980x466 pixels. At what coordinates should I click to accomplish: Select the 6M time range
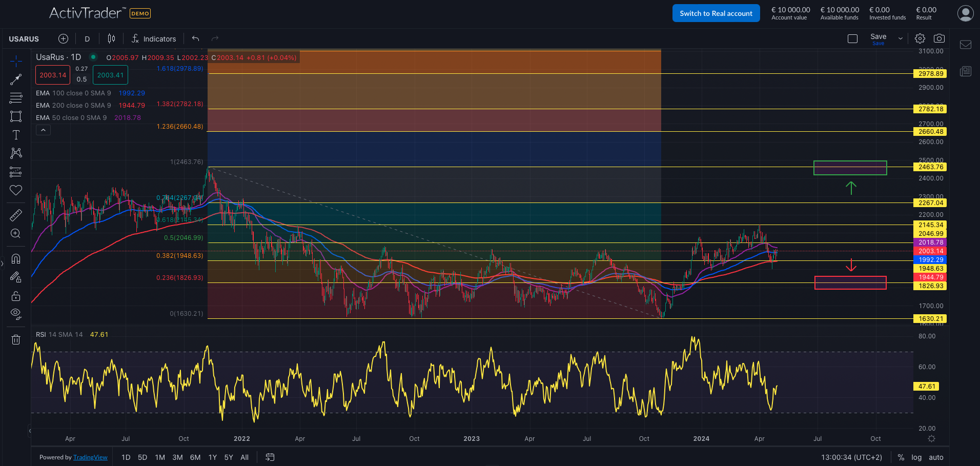pyautogui.click(x=195, y=457)
